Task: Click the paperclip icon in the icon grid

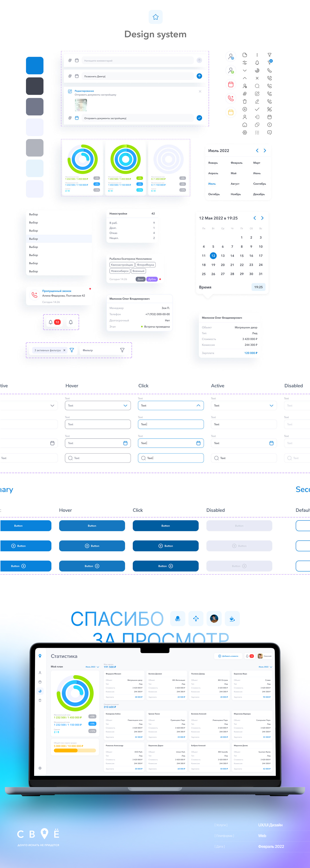Action: [245, 94]
